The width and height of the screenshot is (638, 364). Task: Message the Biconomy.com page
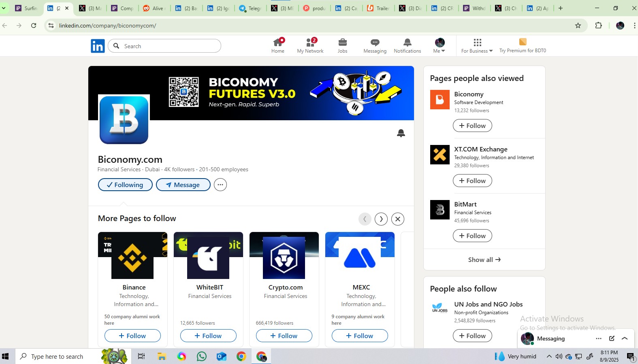coord(183,185)
